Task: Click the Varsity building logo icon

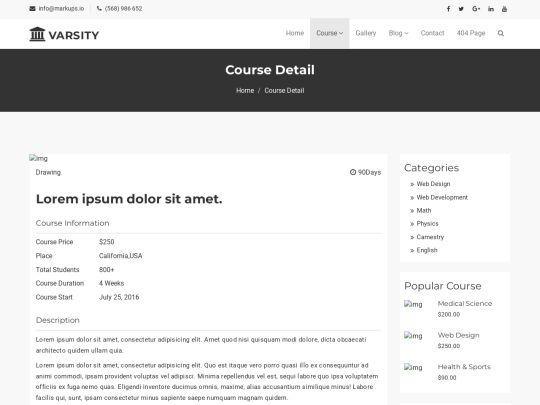Action: pos(37,34)
